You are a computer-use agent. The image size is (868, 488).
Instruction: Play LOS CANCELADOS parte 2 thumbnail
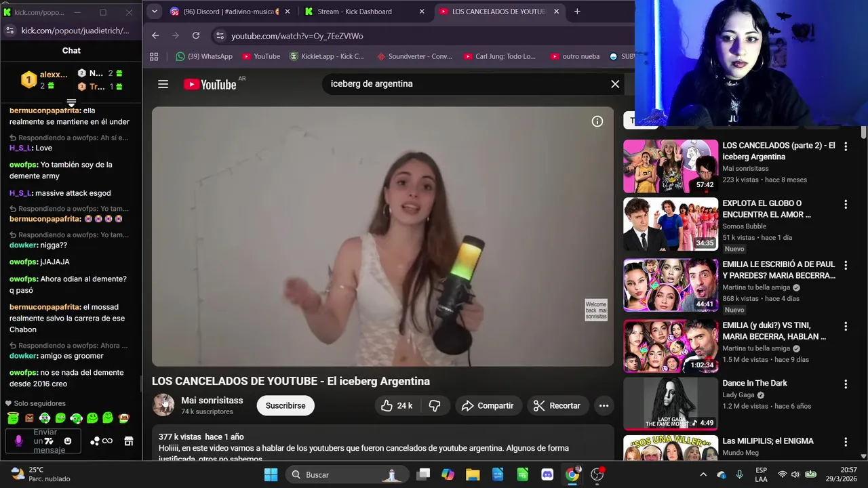(x=671, y=166)
